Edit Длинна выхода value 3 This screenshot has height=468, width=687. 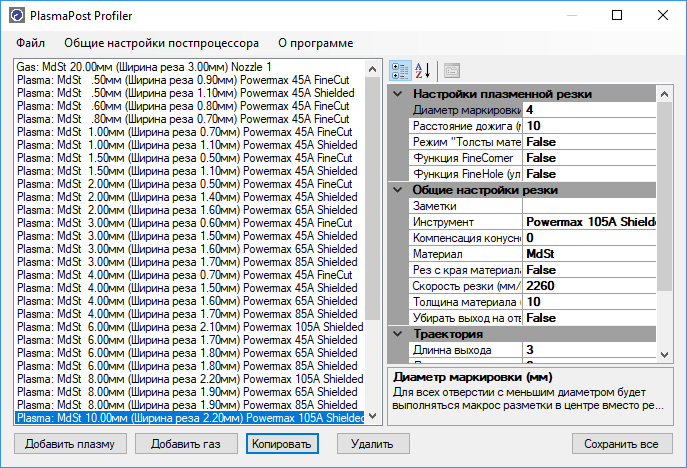click(589, 350)
